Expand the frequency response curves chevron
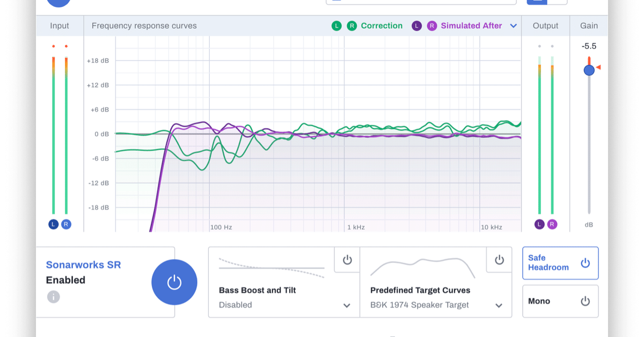Image resolution: width=644 pixels, height=337 pixels. click(514, 26)
